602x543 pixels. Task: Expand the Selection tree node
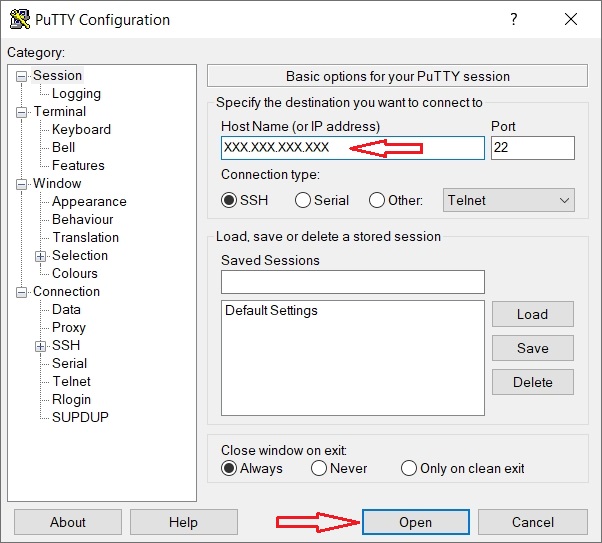[x=41, y=256]
